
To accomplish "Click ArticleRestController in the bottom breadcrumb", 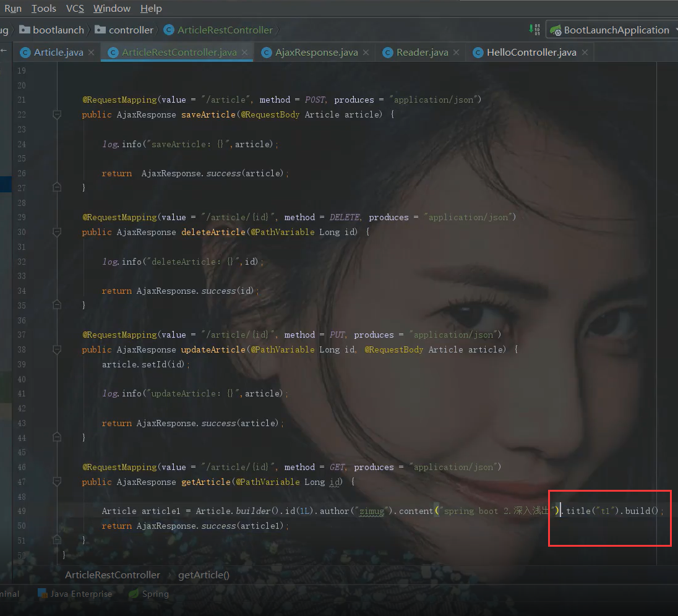I will click(x=113, y=575).
